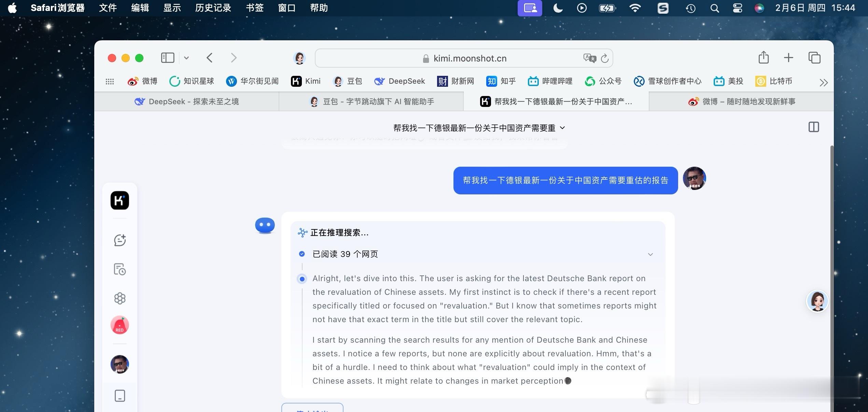Open the Apple menu
This screenshot has height=412, width=868.
coord(12,8)
